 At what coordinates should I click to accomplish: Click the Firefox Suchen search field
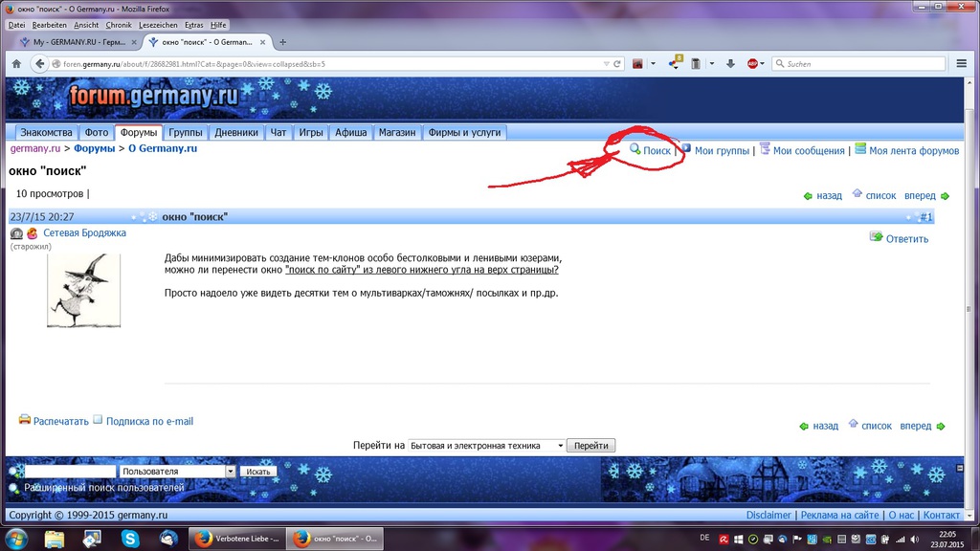[858, 64]
